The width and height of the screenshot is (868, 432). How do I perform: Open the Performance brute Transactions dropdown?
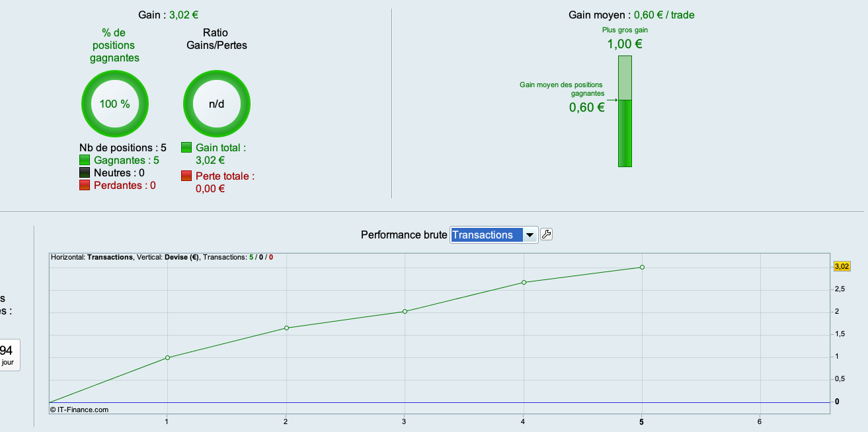point(494,234)
